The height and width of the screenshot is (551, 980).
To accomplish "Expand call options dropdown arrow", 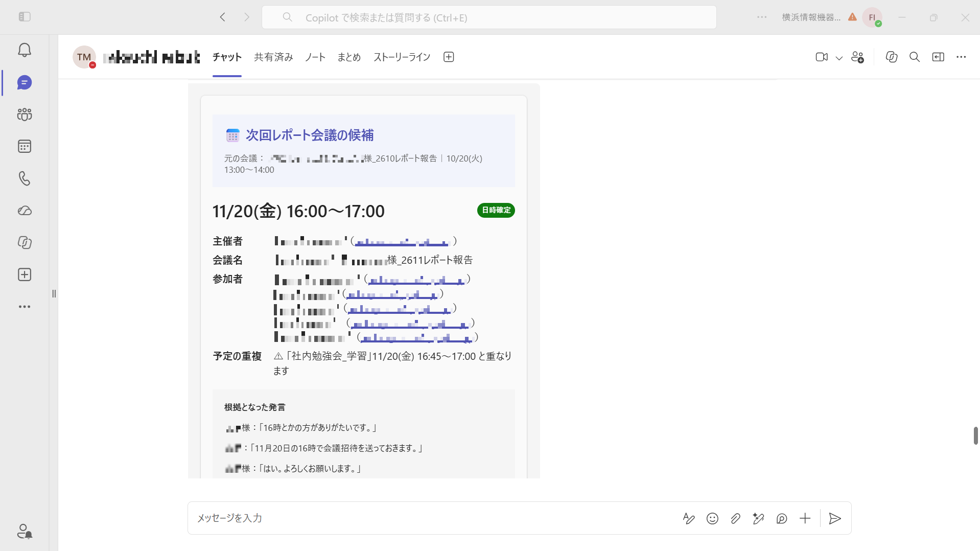I will coord(839,58).
